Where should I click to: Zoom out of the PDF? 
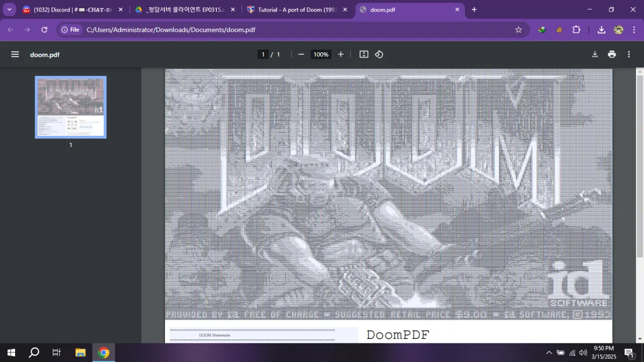point(301,54)
